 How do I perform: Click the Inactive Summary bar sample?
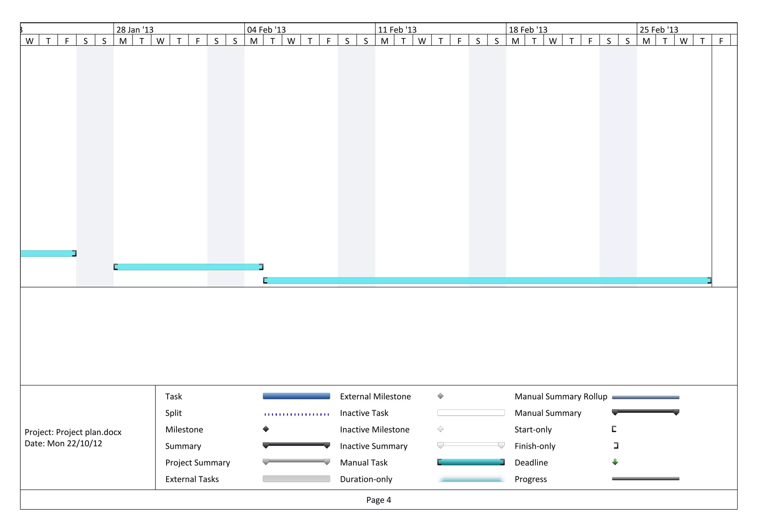(x=471, y=445)
